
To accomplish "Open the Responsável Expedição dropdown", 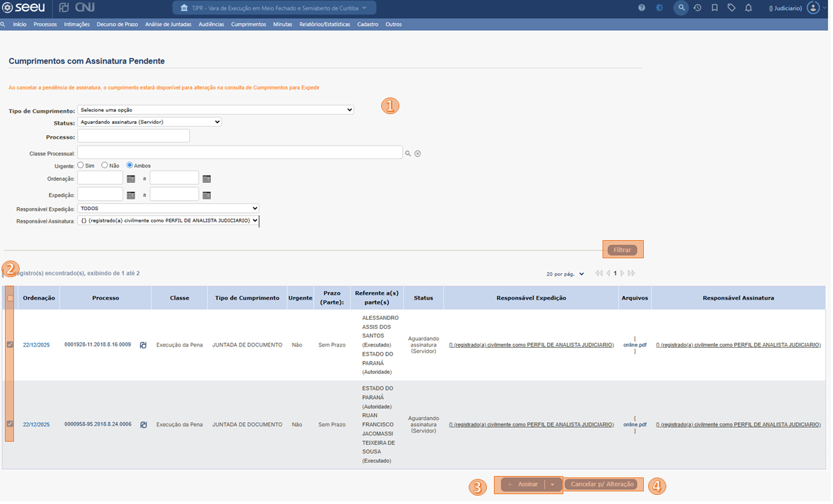I will 168,209.
